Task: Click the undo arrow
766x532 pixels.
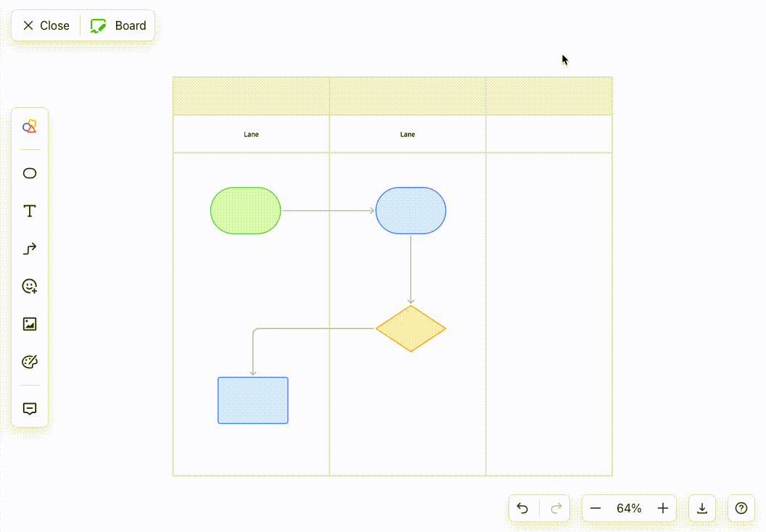Action: 523,508
